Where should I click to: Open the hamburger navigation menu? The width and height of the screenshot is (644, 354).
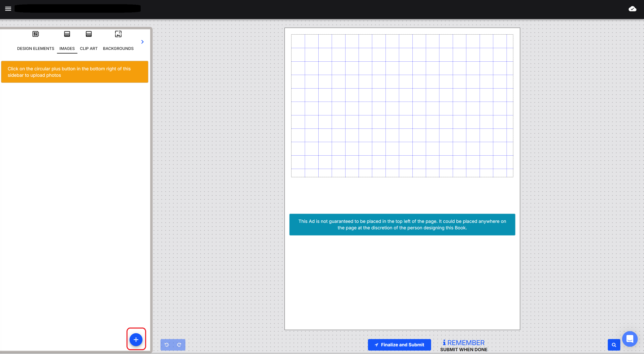click(8, 9)
